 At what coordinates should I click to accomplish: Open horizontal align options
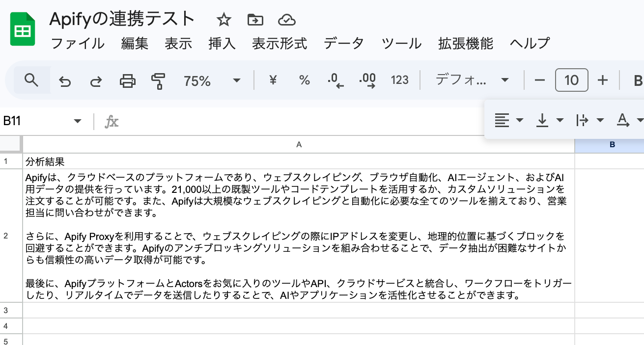[x=502, y=120]
